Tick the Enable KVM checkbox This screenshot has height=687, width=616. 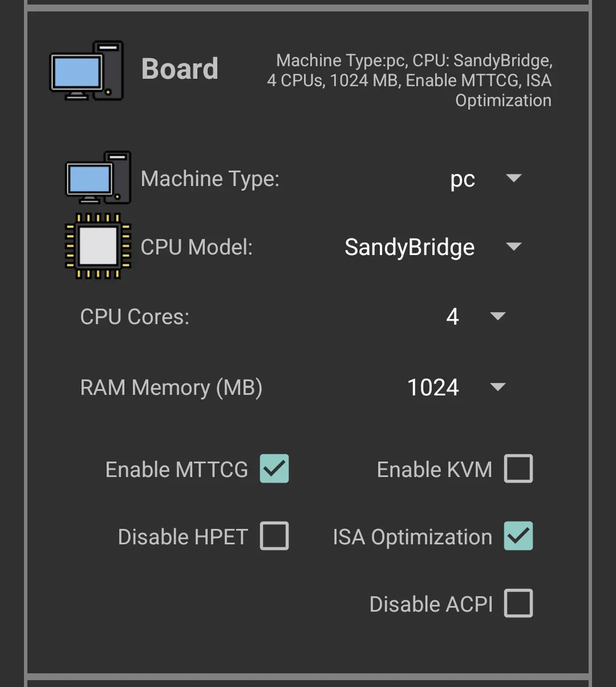pos(518,469)
